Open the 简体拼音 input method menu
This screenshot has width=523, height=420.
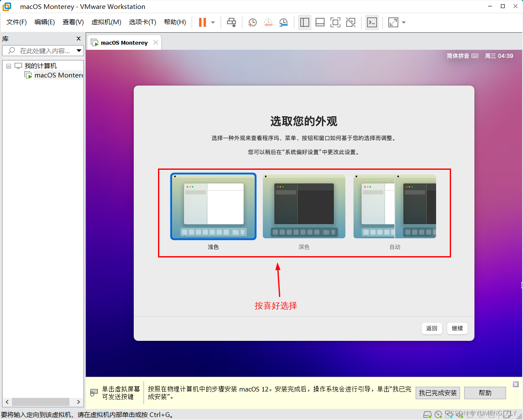pyautogui.click(x=463, y=56)
